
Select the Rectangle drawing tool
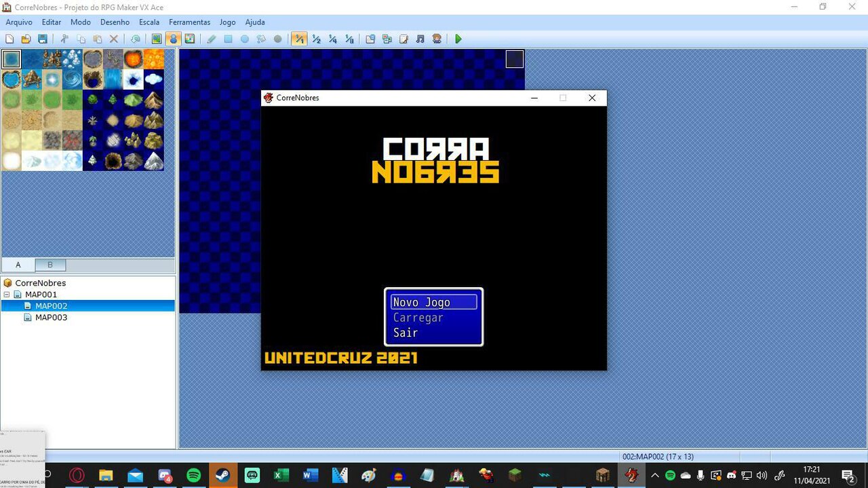pos(228,39)
